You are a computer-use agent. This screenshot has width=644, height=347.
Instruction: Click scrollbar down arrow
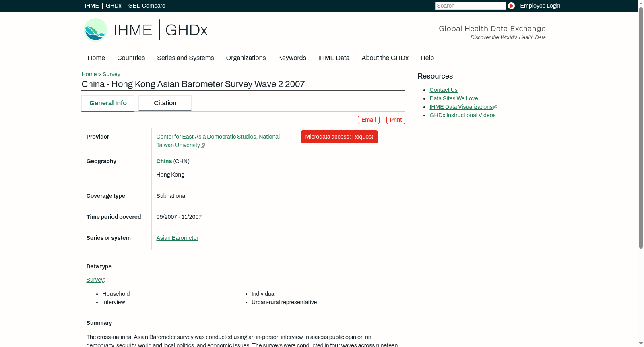(x=641, y=344)
